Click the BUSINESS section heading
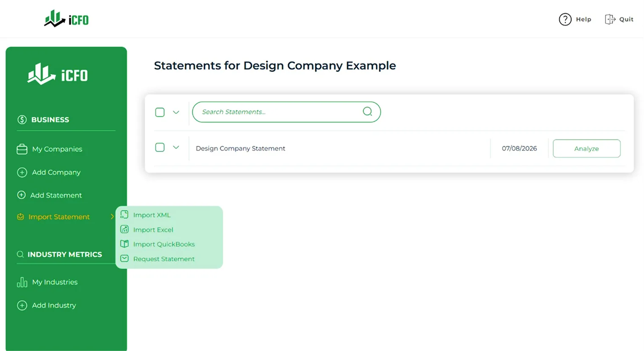 pyautogui.click(x=50, y=120)
